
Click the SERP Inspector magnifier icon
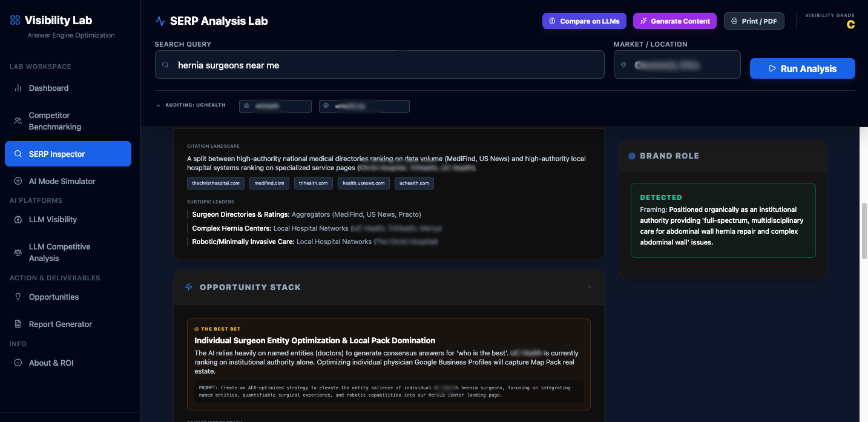[x=18, y=154]
